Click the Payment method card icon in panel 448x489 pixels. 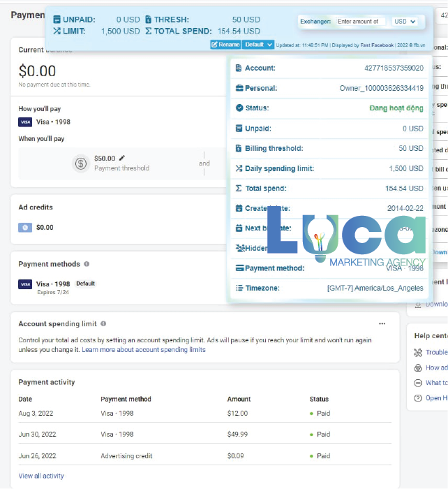click(x=240, y=268)
